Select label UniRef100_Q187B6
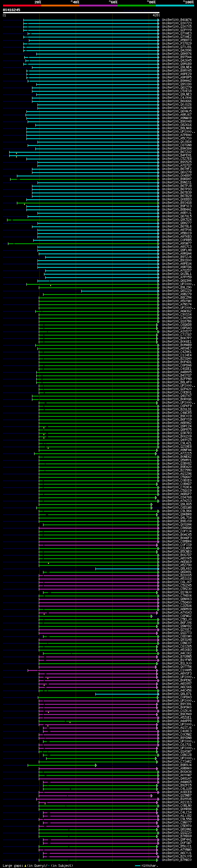197x868 pixels. point(177,321)
